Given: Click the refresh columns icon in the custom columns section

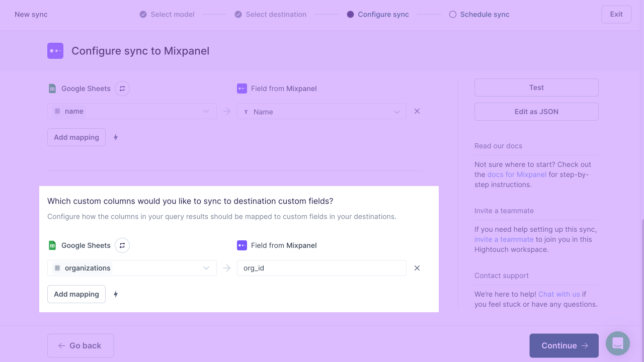Looking at the screenshot, I should (122, 245).
